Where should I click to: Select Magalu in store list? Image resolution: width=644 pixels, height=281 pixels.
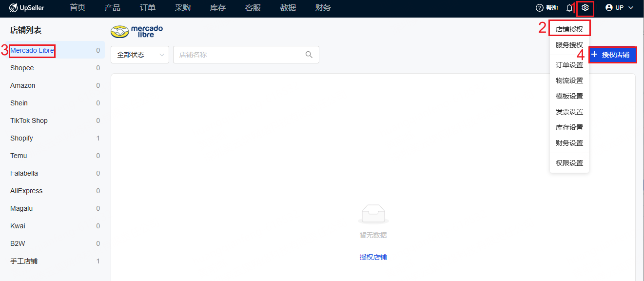click(x=52, y=208)
